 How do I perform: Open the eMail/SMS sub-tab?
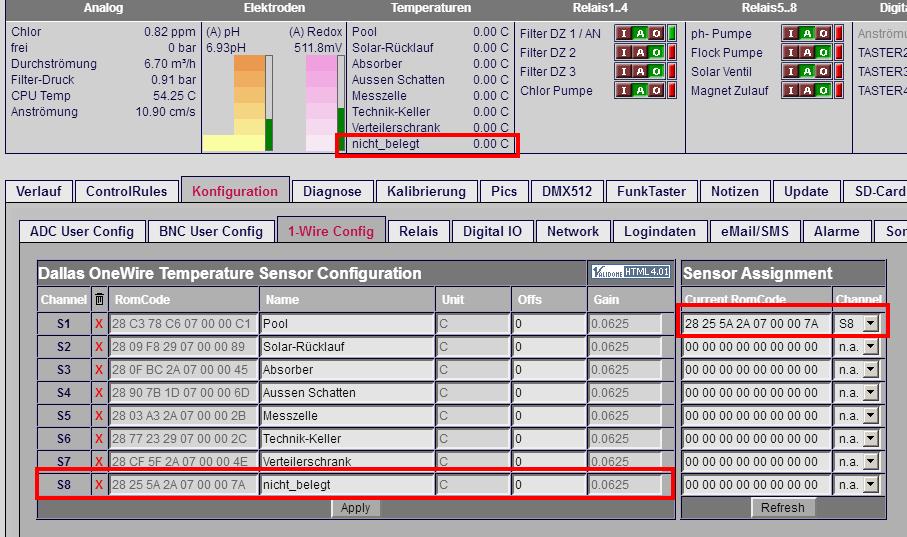(755, 231)
